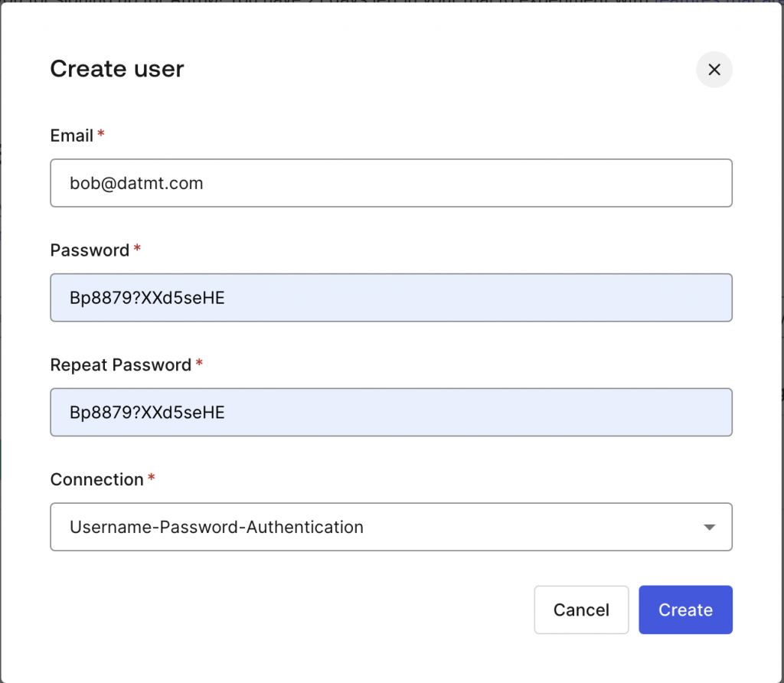The image size is (784, 683).
Task: Click the Connection field label
Action: tap(96, 479)
